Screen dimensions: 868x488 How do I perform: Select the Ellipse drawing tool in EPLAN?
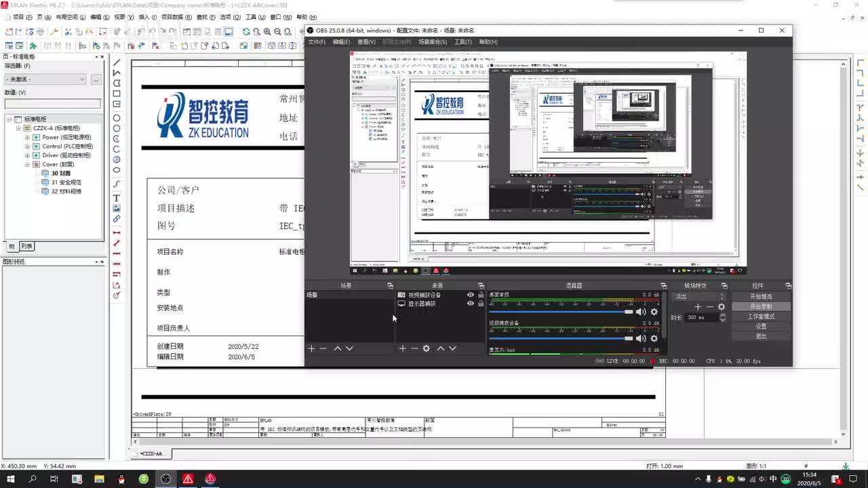(x=117, y=170)
